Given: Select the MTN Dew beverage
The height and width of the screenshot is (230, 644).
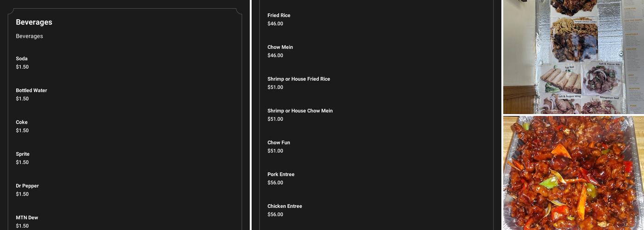Looking at the screenshot, I should (27, 218).
